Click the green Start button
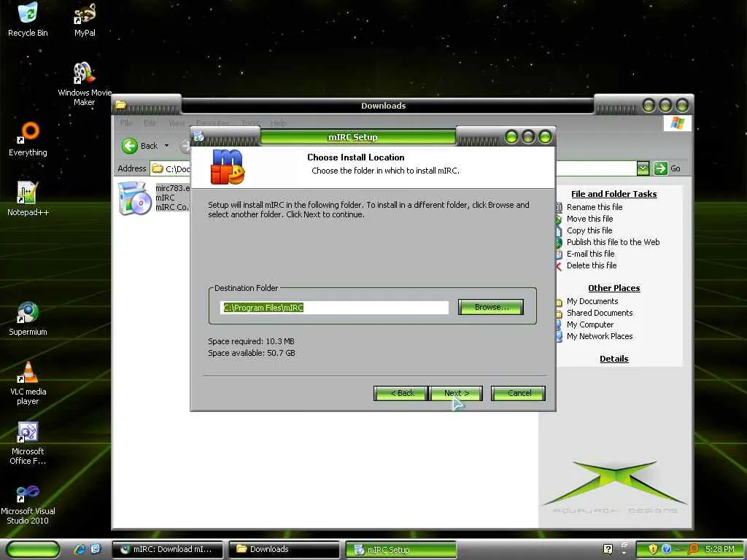 (x=32, y=550)
